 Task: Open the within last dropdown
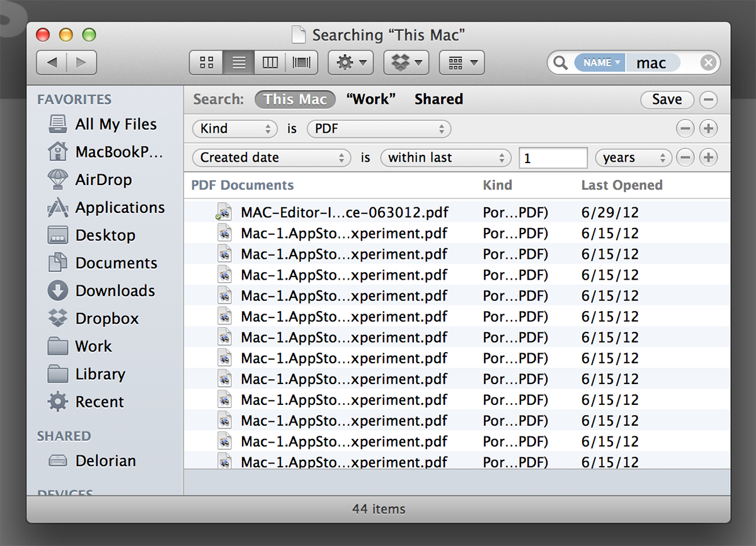point(445,157)
